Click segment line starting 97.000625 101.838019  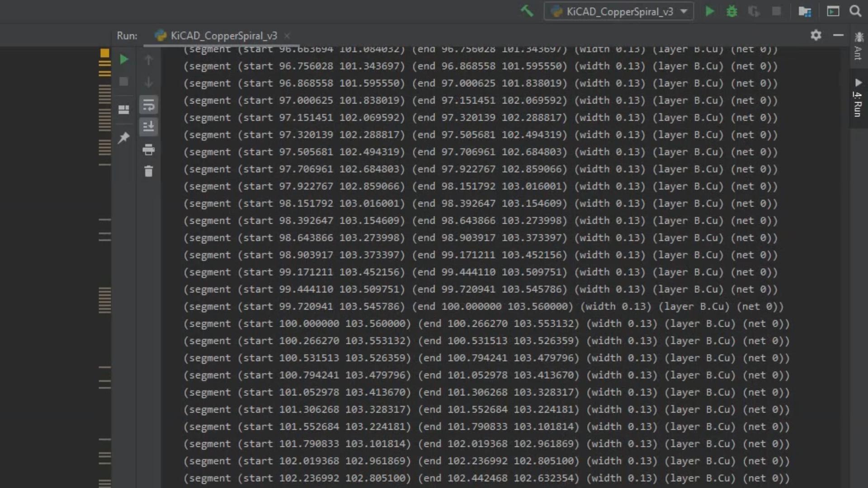click(480, 100)
